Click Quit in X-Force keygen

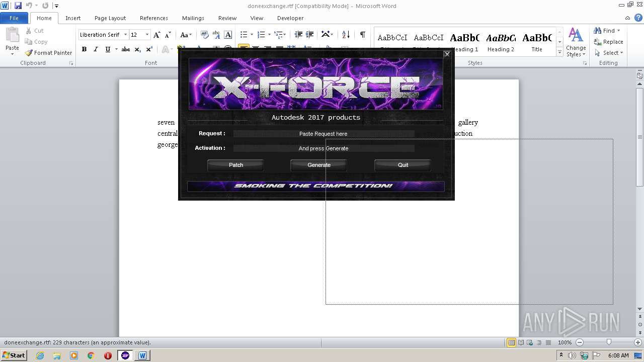(403, 165)
